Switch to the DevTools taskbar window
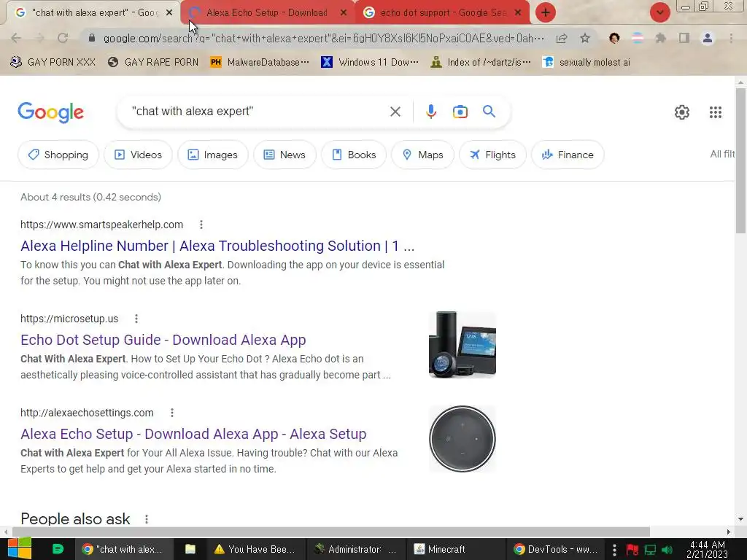747x560 pixels. coord(555,549)
